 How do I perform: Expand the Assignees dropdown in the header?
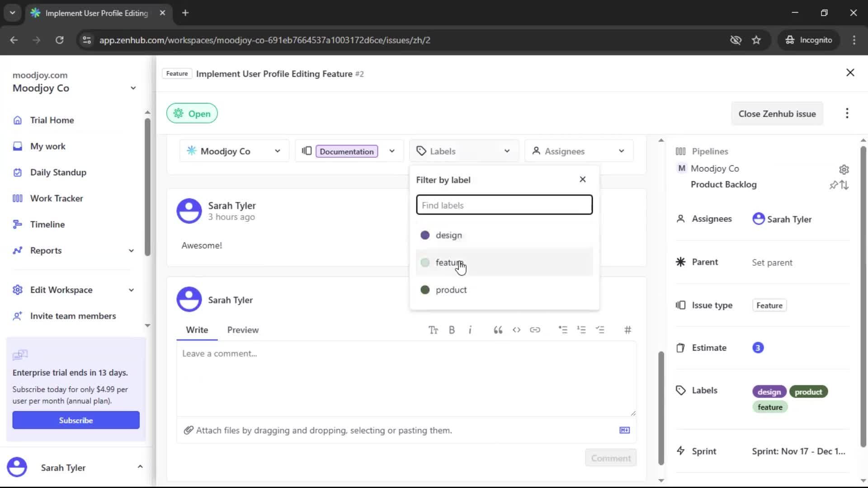pyautogui.click(x=622, y=151)
